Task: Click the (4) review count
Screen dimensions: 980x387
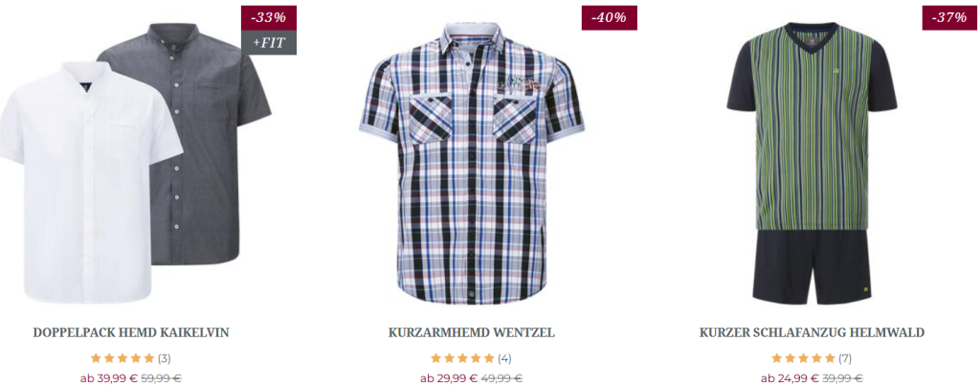Action: click(x=504, y=359)
